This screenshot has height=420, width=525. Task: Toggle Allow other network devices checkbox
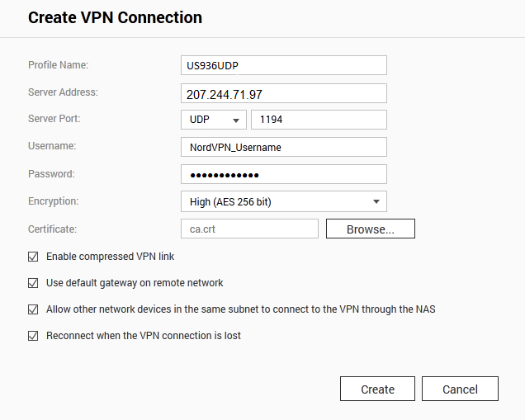point(34,309)
